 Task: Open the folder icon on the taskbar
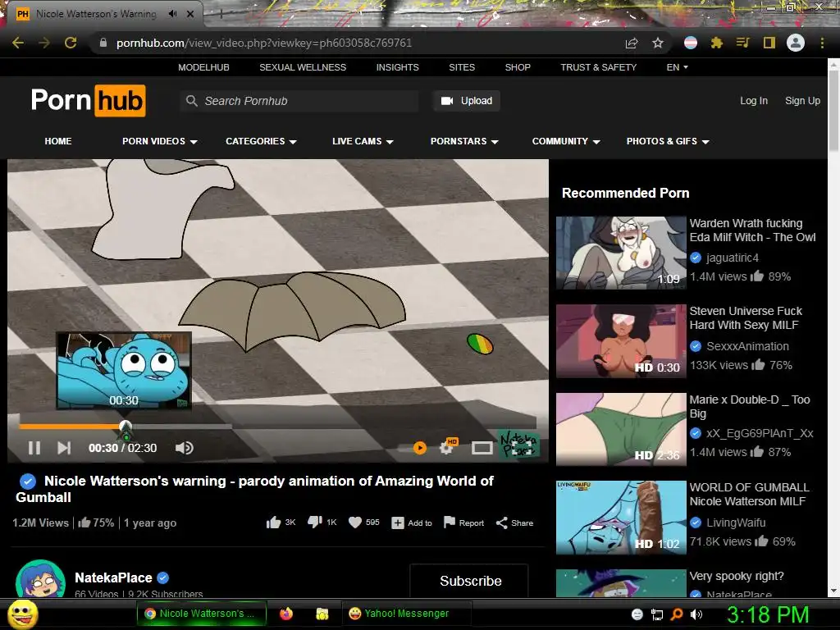pyautogui.click(x=322, y=614)
